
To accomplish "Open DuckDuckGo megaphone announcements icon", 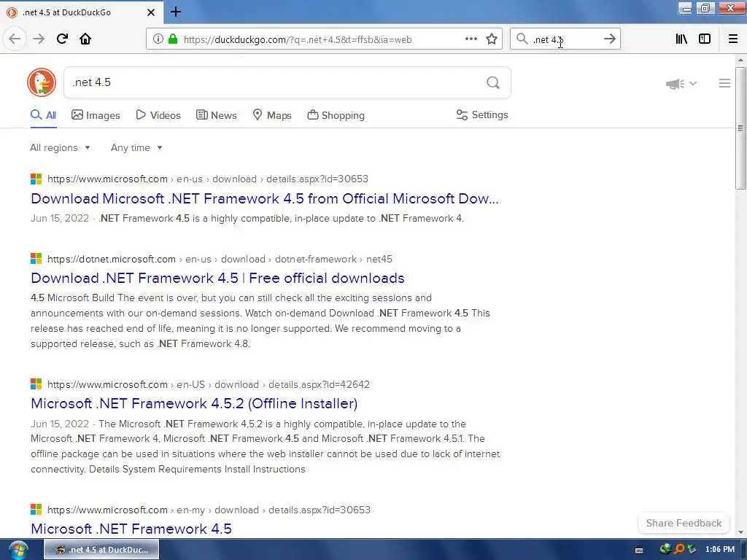I will 675,84.
